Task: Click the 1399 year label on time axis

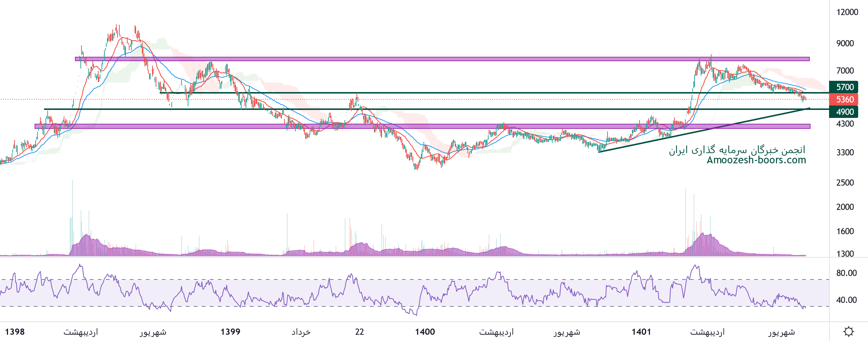Action: (x=230, y=332)
